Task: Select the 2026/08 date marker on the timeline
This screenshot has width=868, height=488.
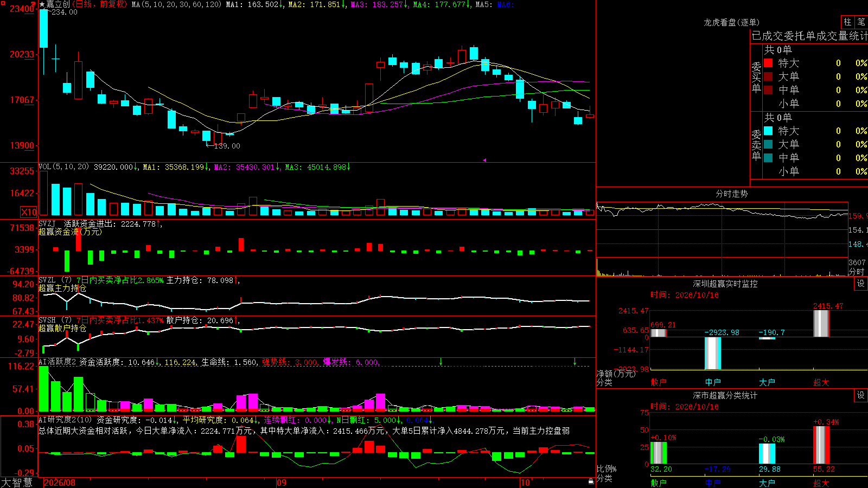Action: 60,483
